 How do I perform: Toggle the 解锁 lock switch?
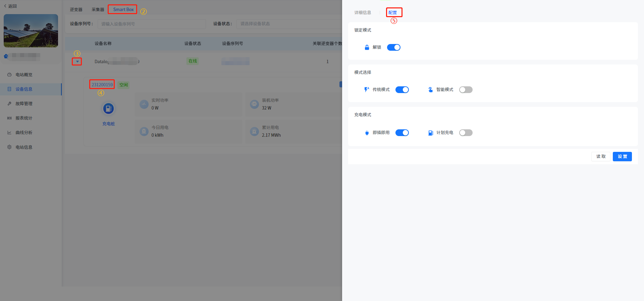(394, 47)
